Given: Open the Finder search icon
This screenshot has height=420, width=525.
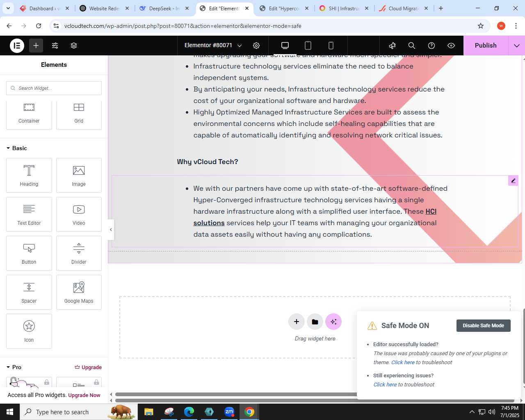Looking at the screenshot, I should pyautogui.click(x=412, y=46).
